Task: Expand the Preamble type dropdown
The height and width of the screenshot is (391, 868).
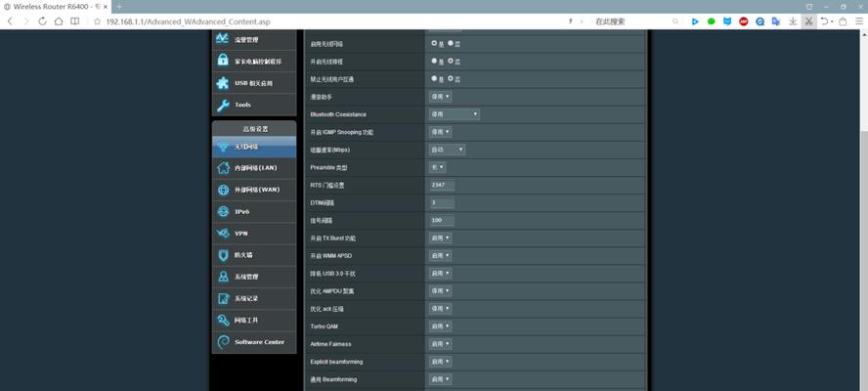Action: coord(438,167)
